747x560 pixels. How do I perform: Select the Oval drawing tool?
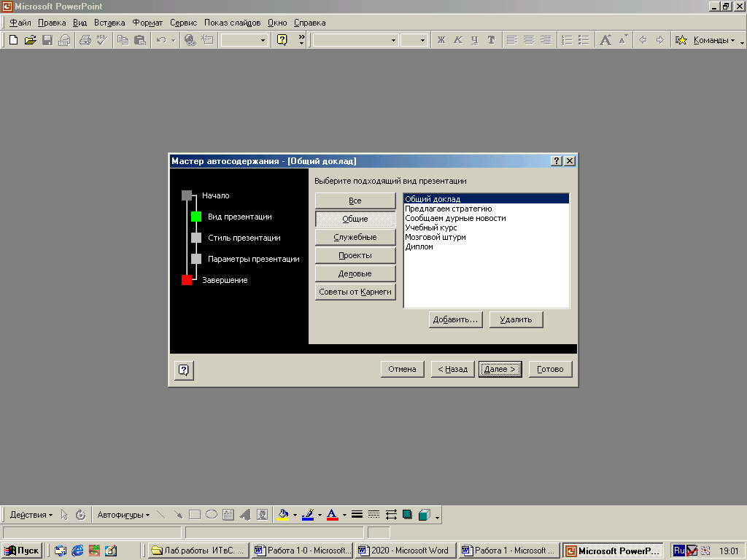212,515
